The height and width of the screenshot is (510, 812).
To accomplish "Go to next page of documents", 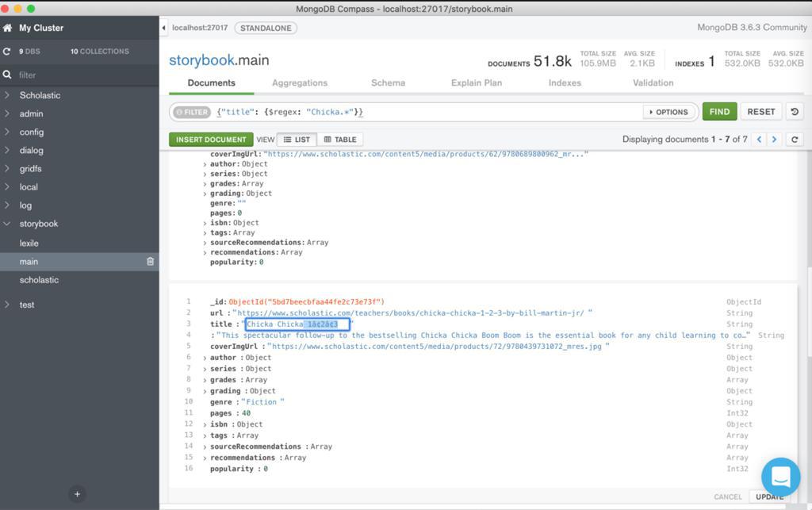I will tap(774, 140).
